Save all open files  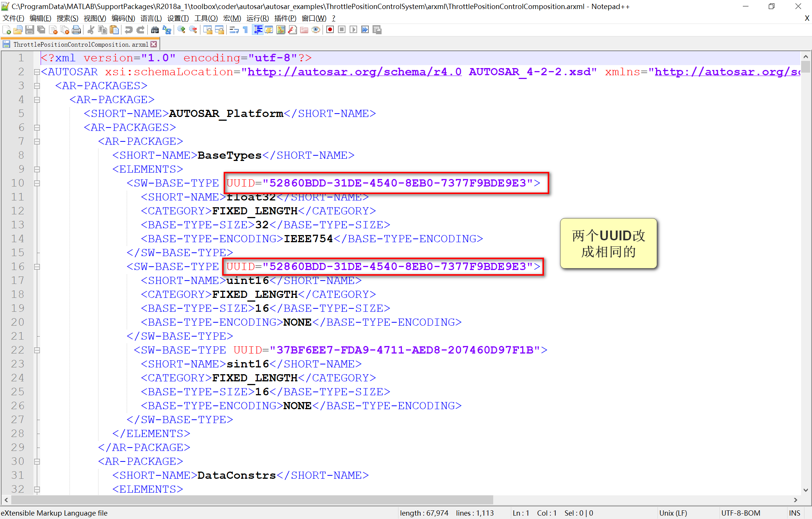41,30
